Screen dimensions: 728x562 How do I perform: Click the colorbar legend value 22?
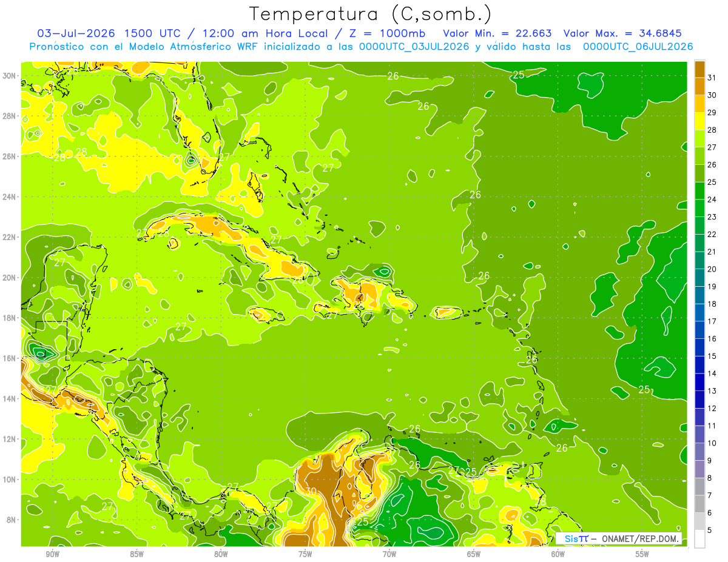pyautogui.click(x=712, y=235)
